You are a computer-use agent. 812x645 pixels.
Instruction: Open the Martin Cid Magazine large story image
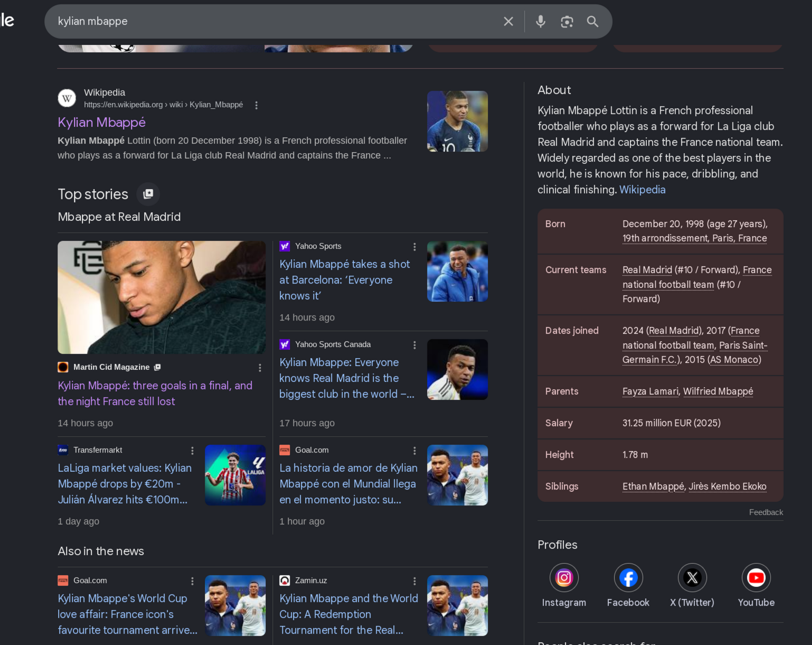click(x=162, y=297)
